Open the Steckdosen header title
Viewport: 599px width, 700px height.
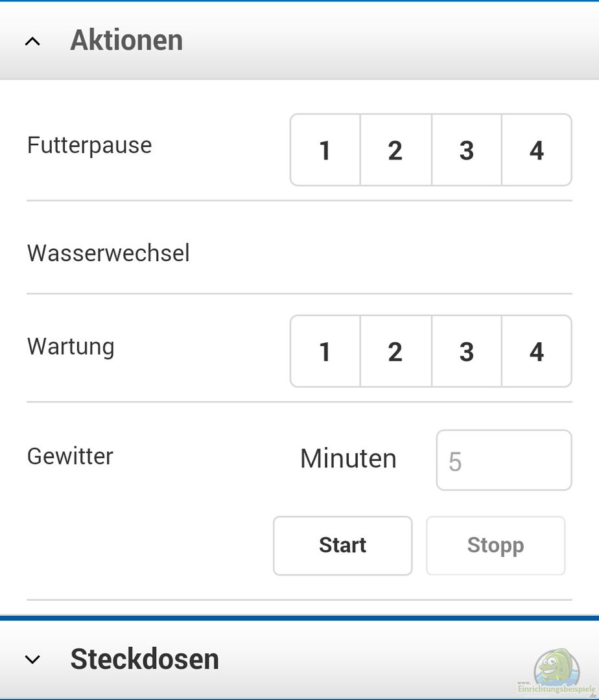tap(145, 659)
